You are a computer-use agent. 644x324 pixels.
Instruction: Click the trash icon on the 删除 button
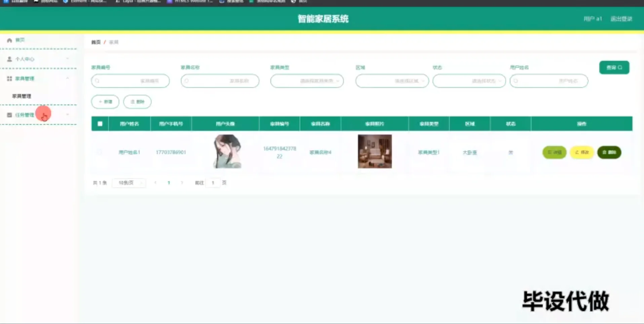[133, 102]
